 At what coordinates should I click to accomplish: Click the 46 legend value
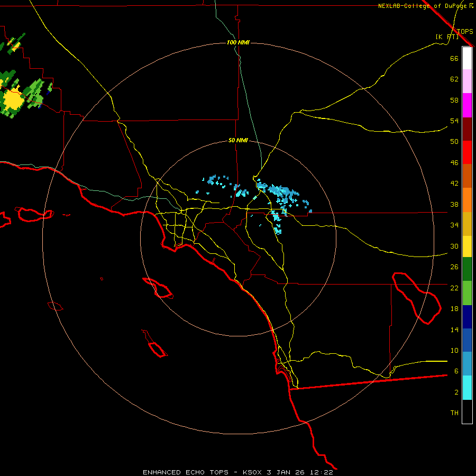click(x=454, y=163)
